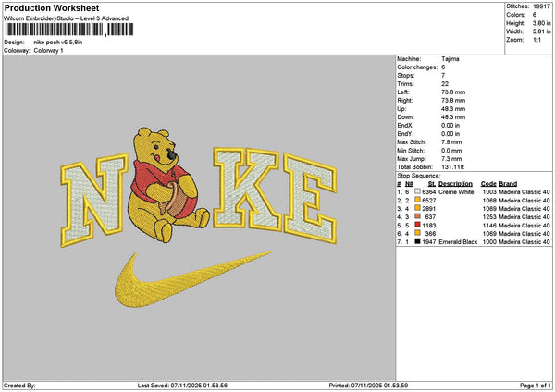Click thread code '1068' in stop row 2
The image size is (555, 392).
click(489, 201)
